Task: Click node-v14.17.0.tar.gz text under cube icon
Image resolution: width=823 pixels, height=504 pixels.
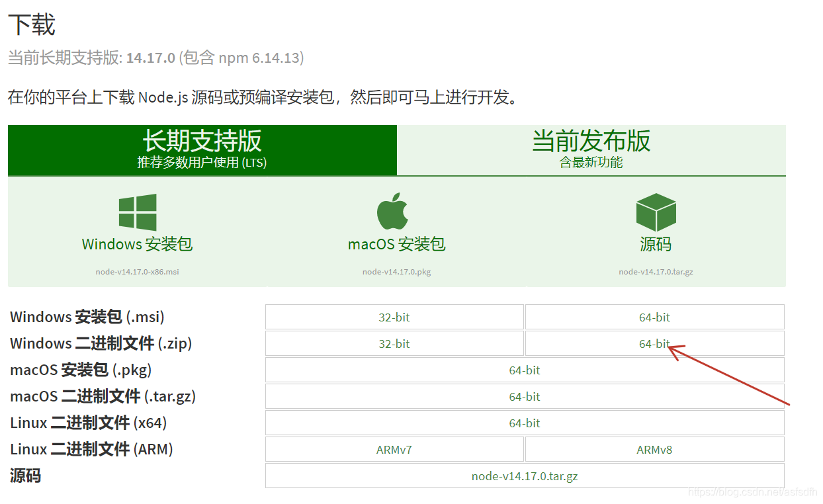Action: [656, 272]
